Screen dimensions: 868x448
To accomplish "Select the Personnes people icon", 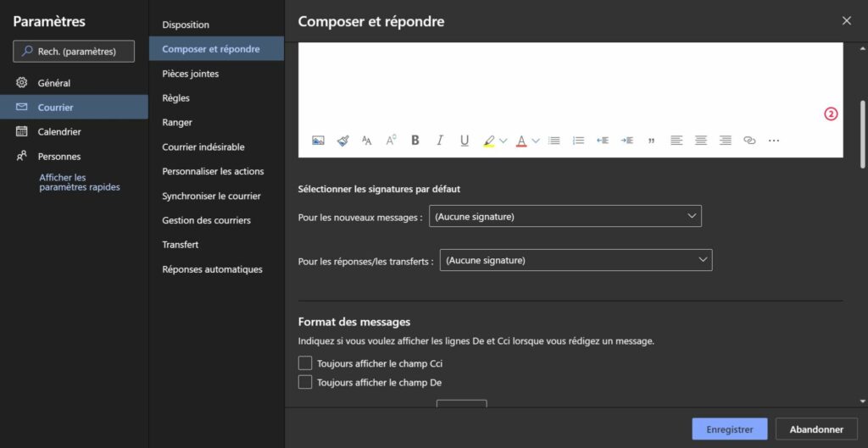I will point(21,156).
